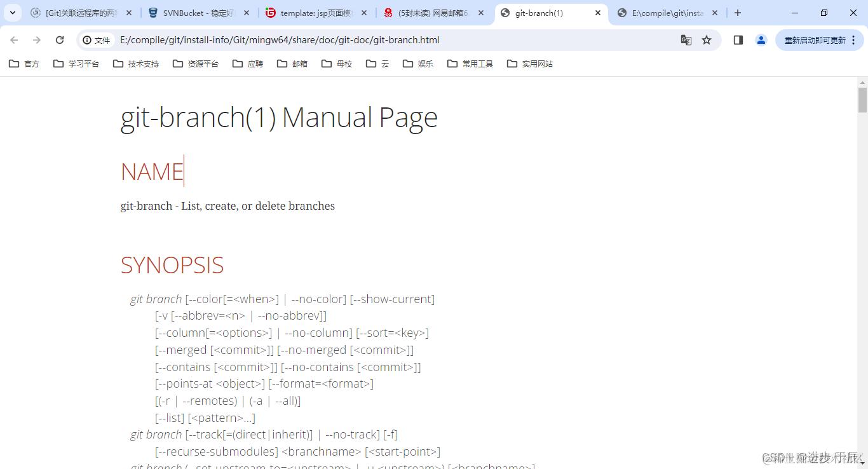Open the user profile avatar
This screenshot has width=868, height=469.
(761, 40)
